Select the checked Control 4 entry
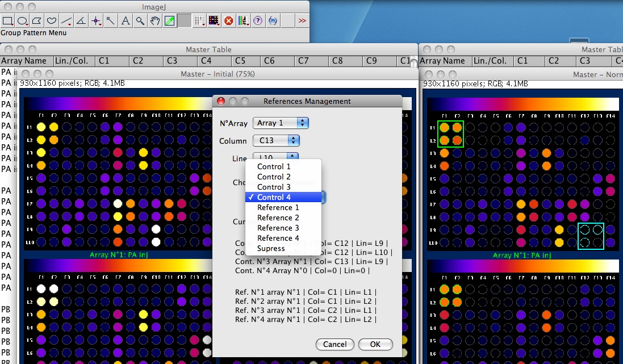Image resolution: width=623 pixels, height=364 pixels. (x=283, y=197)
